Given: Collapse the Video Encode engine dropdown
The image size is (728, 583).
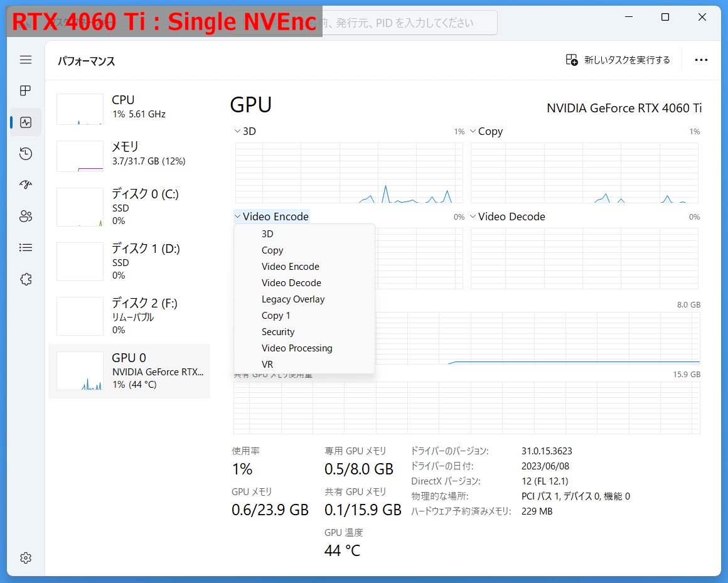Looking at the screenshot, I should point(272,217).
